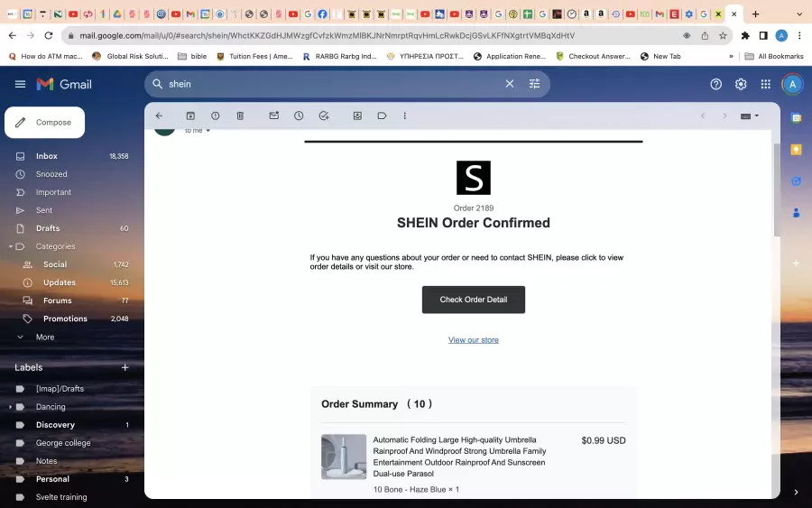Go back to search results arrow
The width and height of the screenshot is (812, 508).
159,116
